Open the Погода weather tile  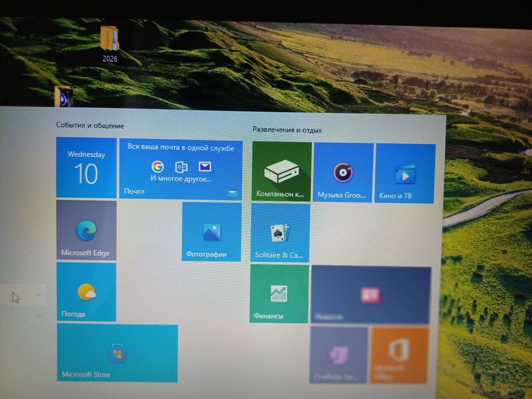coord(87,292)
